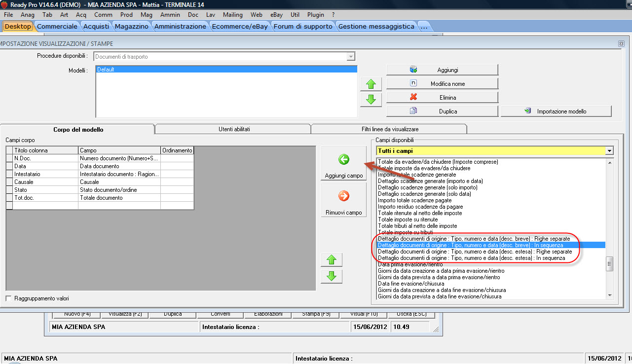Image resolution: width=632 pixels, height=364 pixels.
Task: Switch to the Amministrazione tab
Action: click(180, 26)
